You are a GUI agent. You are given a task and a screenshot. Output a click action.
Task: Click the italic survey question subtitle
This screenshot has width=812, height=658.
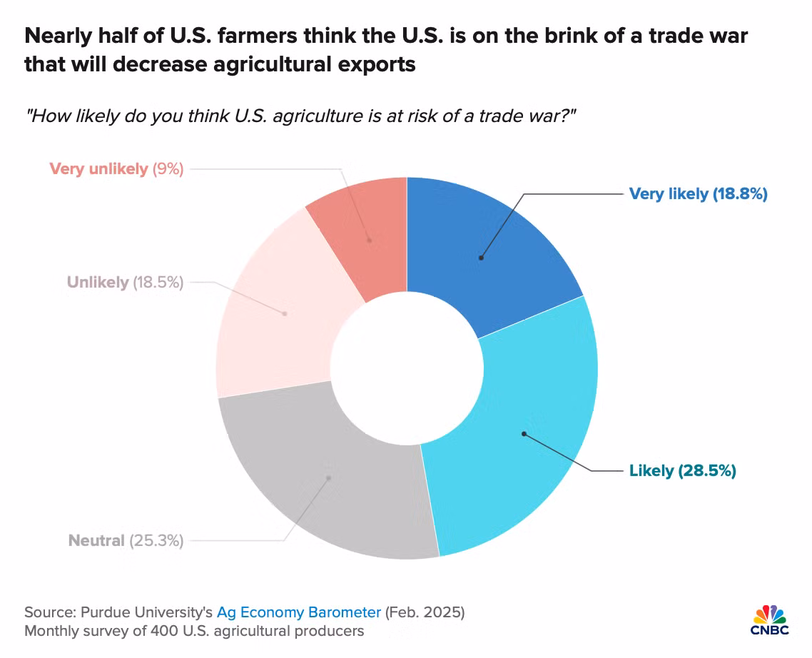(x=300, y=116)
